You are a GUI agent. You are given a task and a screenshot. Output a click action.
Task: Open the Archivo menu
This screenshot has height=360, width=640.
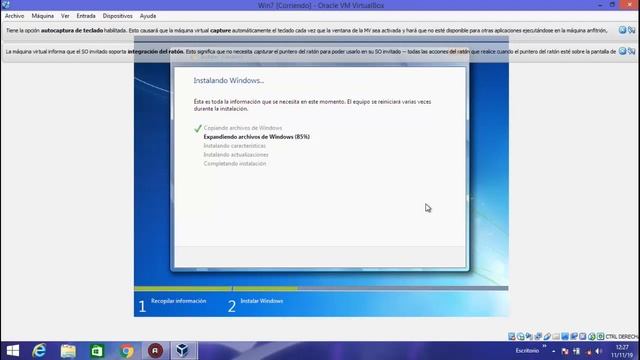point(14,16)
